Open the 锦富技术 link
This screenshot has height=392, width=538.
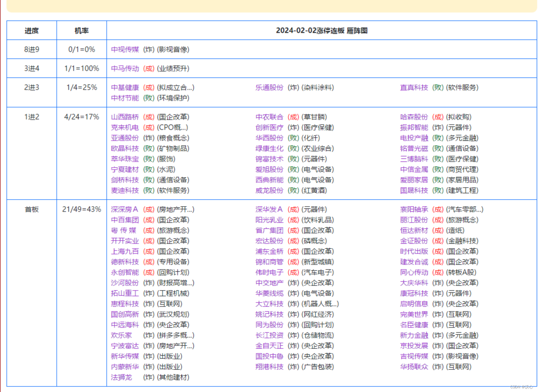[269, 159]
